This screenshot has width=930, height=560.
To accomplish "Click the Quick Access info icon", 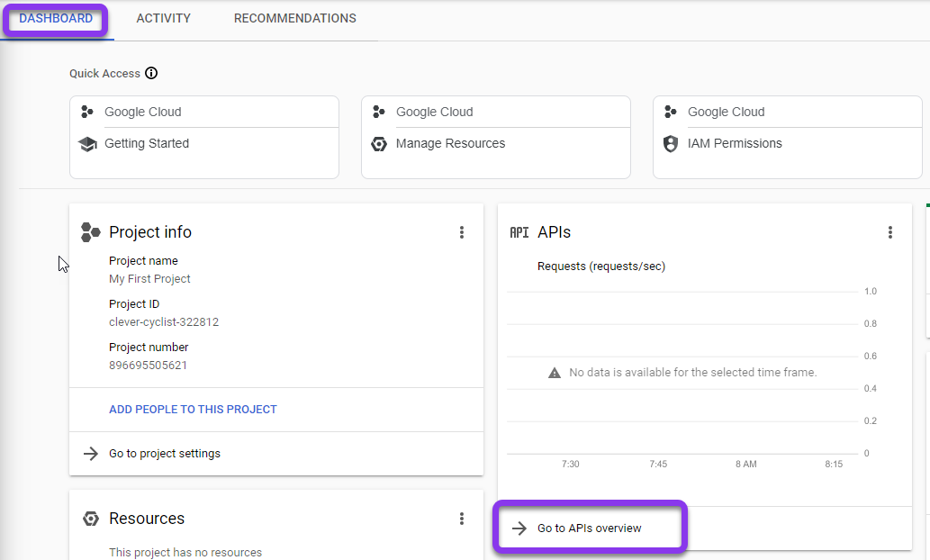I will tap(151, 73).
